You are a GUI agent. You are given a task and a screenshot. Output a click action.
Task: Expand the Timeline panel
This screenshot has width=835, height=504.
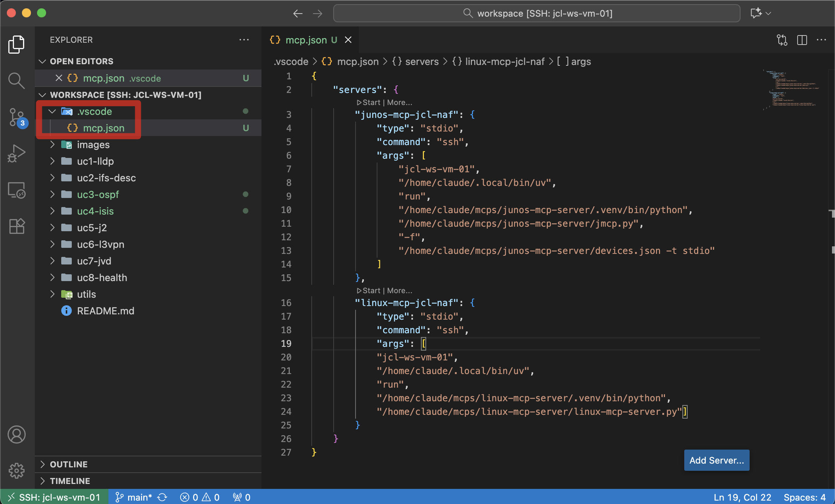[148, 481]
